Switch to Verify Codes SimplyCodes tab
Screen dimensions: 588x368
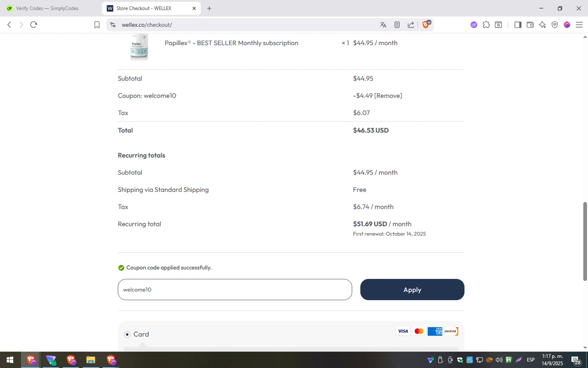tap(47, 8)
